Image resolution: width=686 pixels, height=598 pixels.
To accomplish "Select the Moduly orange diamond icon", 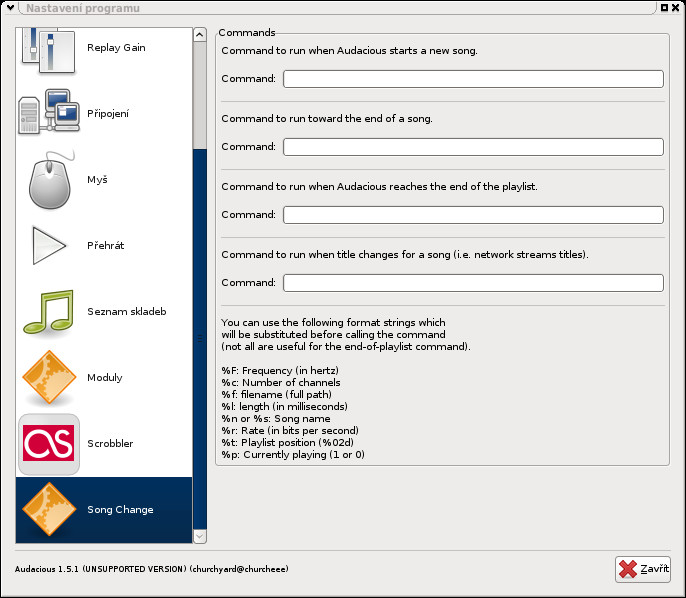I will (49, 377).
